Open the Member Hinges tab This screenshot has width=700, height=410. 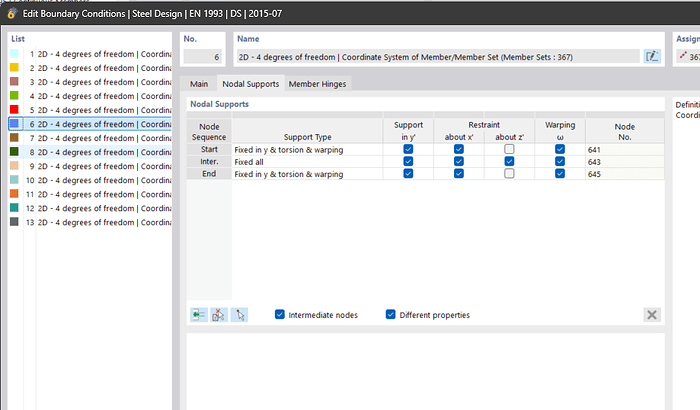[317, 84]
